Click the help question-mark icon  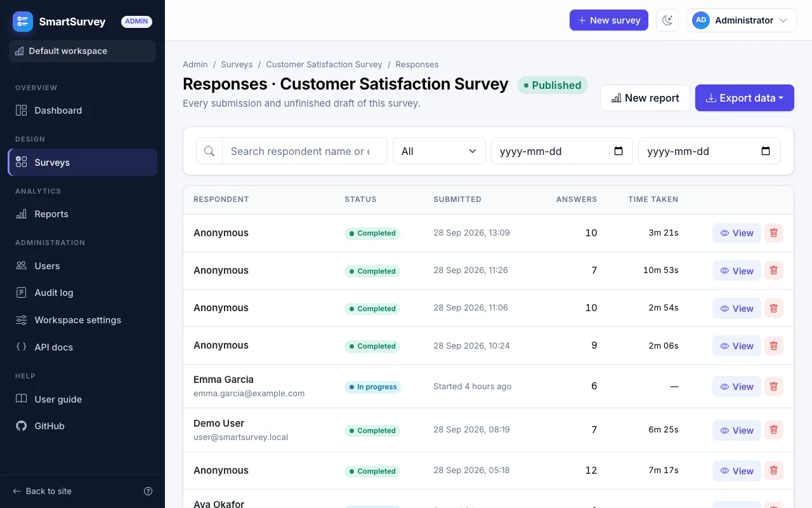tap(148, 491)
